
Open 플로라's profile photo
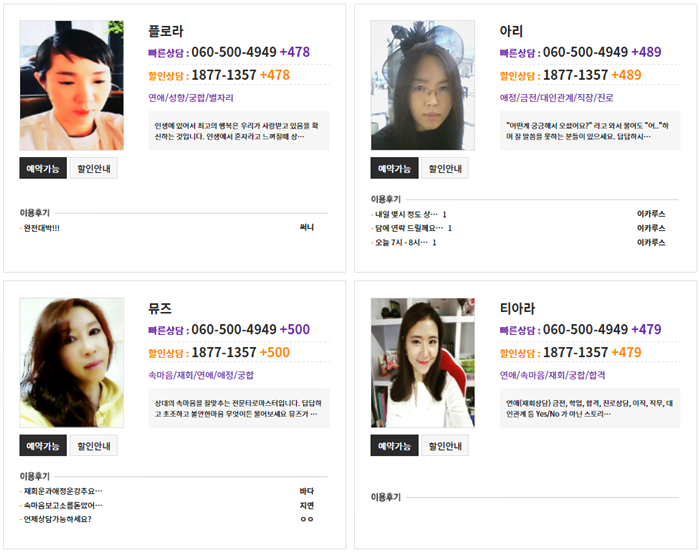(x=71, y=85)
